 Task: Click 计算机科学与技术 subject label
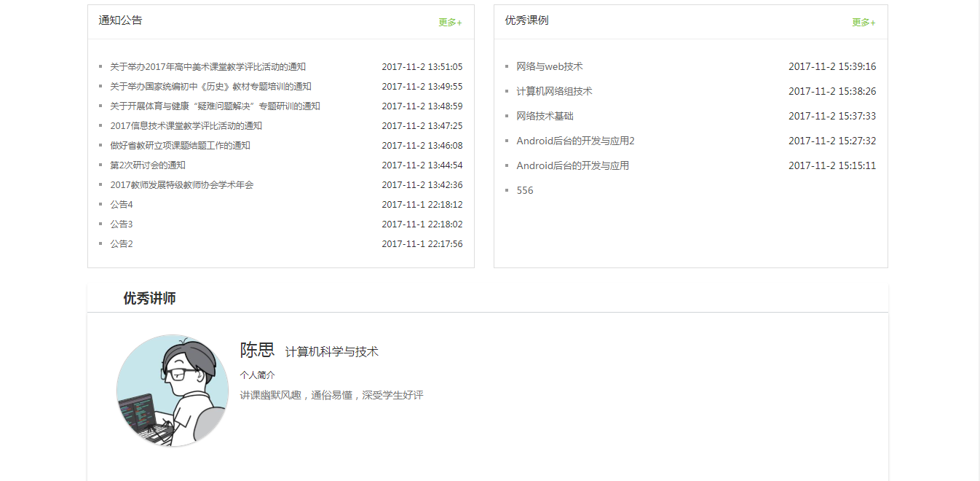pos(332,352)
